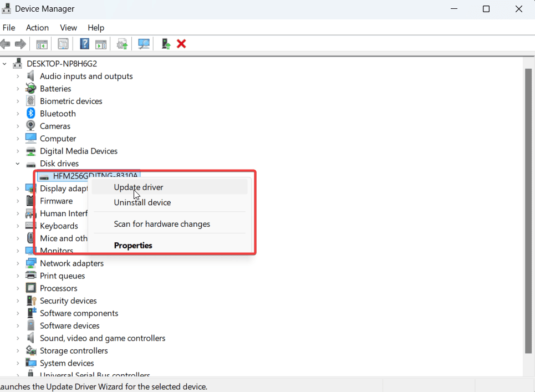Select the Digital Media Devices label
The width and height of the screenshot is (535, 392).
click(x=79, y=151)
